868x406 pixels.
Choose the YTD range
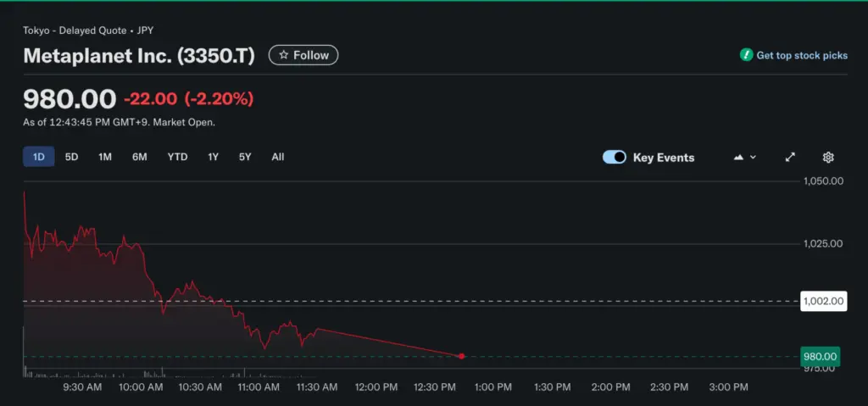[178, 157]
